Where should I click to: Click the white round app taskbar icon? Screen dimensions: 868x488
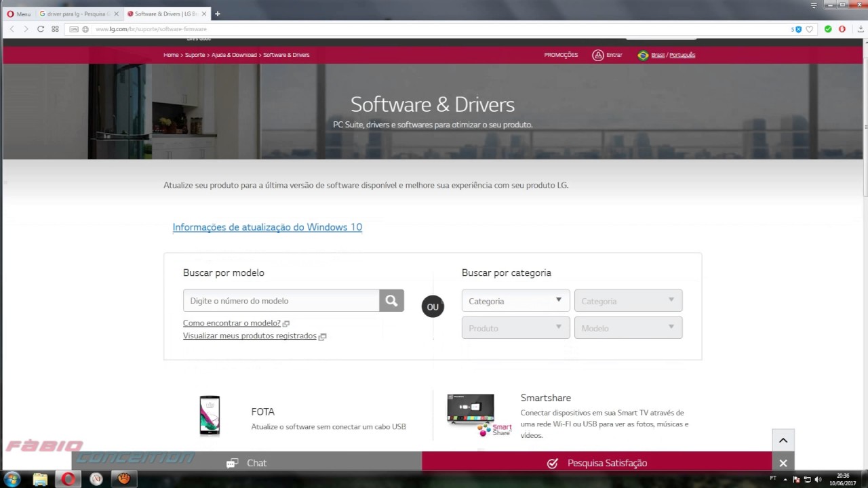(96, 480)
